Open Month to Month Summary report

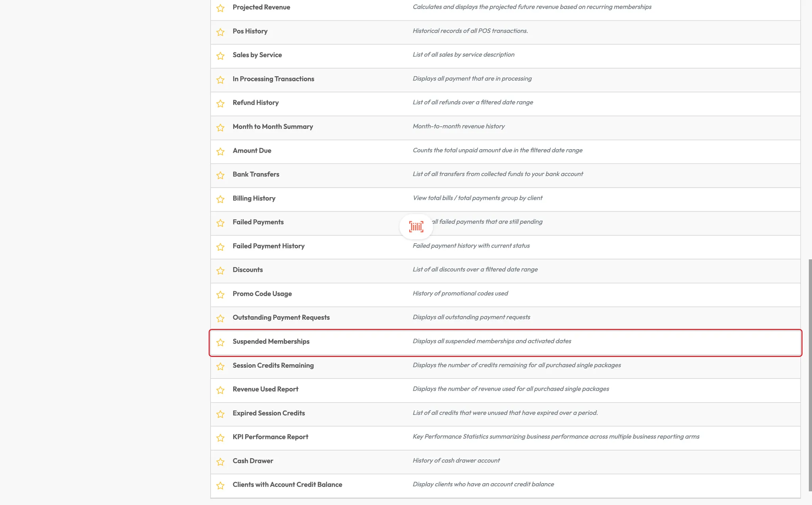(x=273, y=127)
